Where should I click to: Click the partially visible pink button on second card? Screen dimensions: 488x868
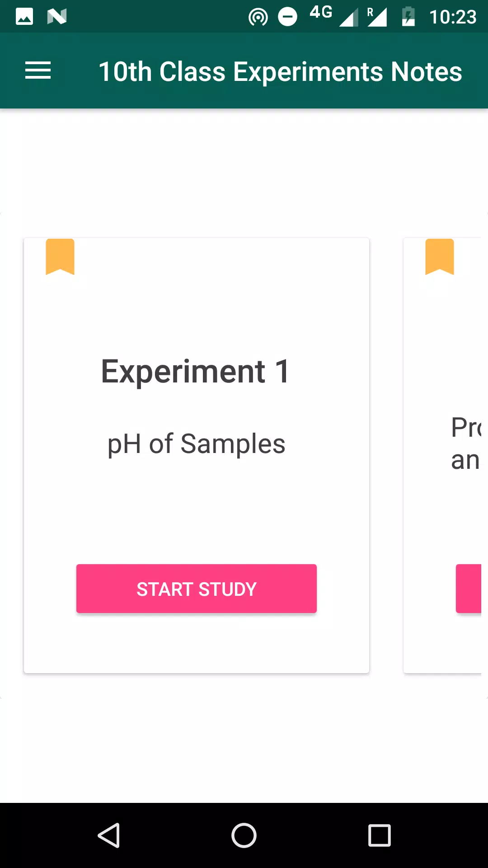tap(469, 589)
